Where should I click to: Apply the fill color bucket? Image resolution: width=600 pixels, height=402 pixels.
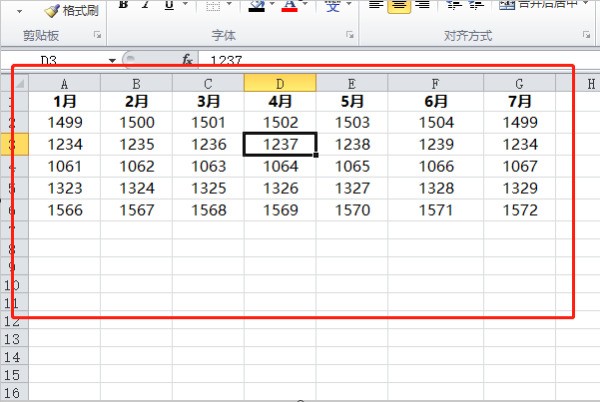[x=256, y=6]
